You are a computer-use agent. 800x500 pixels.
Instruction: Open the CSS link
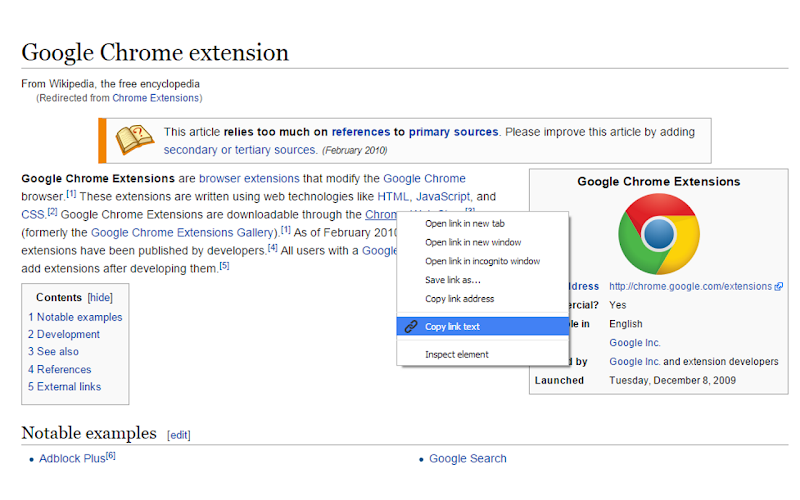pyautogui.click(x=33, y=215)
